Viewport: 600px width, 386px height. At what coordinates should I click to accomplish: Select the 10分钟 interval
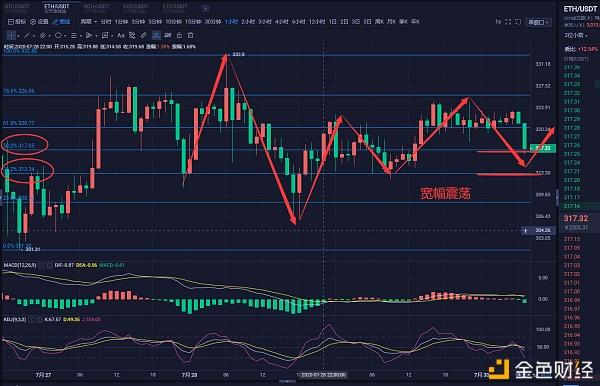coord(174,22)
